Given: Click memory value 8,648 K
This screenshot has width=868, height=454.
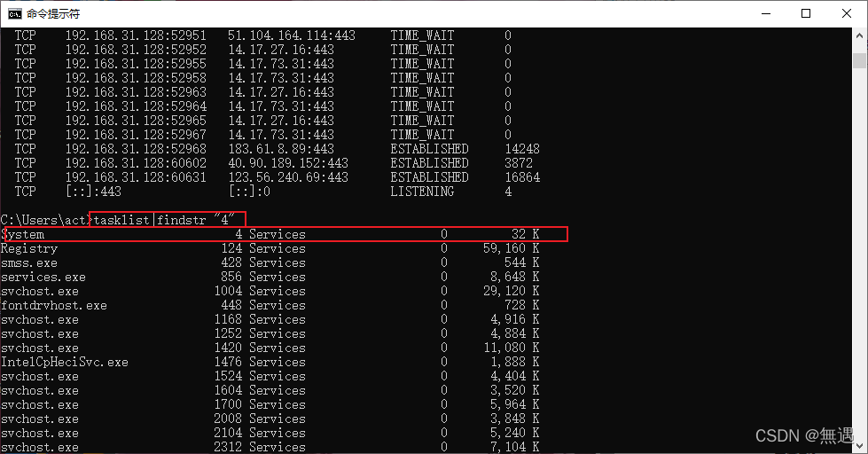Looking at the screenshot, I should 514,277.
